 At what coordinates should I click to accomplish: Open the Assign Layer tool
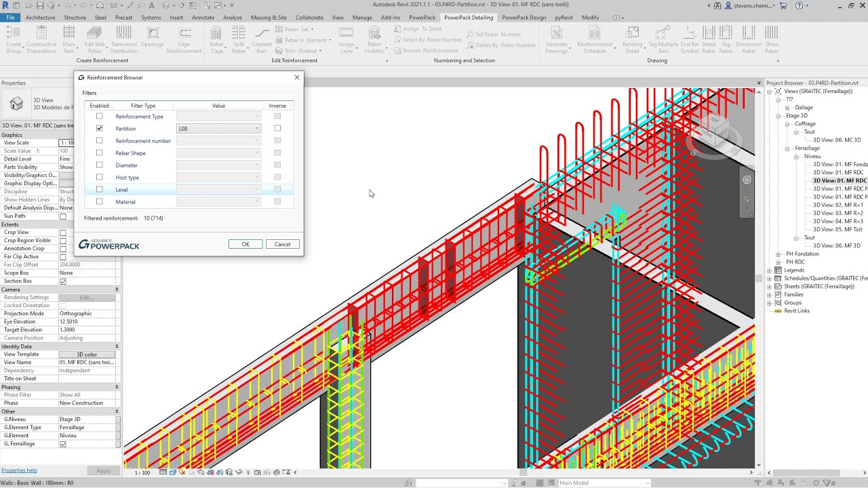click(347, 39)
